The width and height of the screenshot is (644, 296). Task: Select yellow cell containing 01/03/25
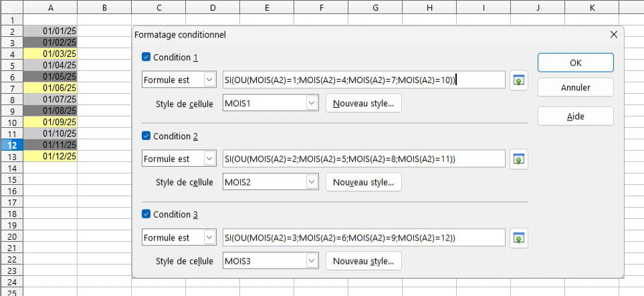[50, 54]
